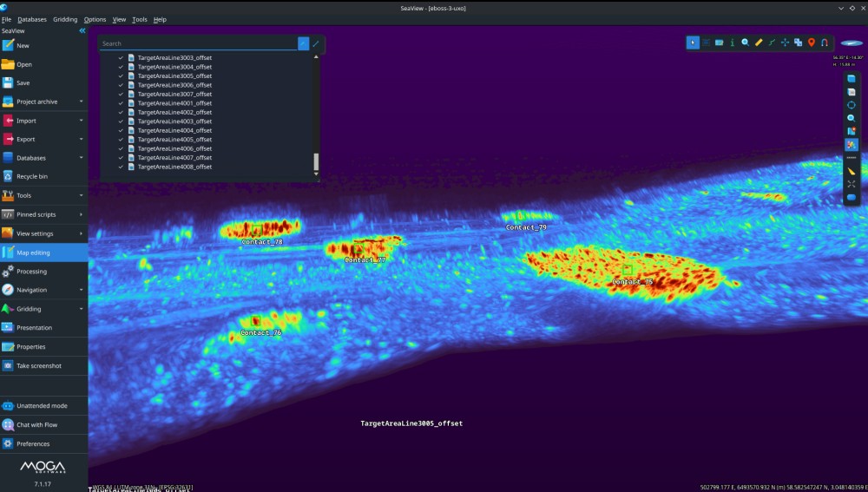Viewport: 868px width, 492px height.
Task: Open the Help menu
Action: (160, 19)
